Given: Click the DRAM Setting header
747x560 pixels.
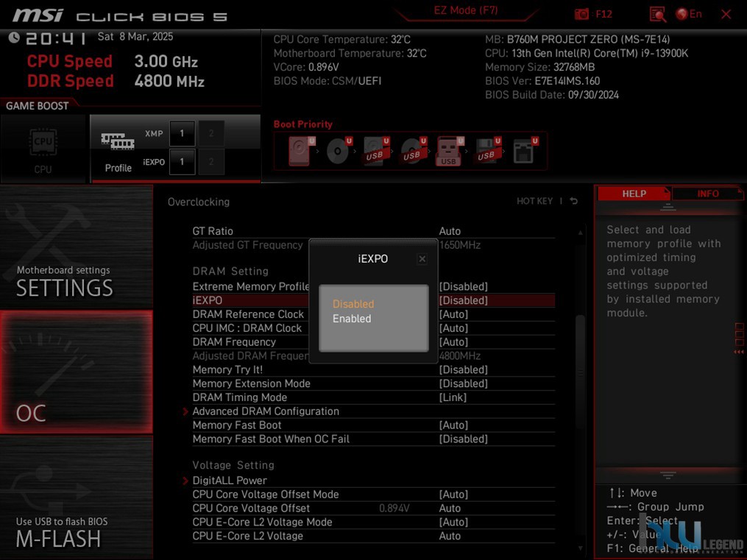Looking at the screenshot, I should [230, 271].
